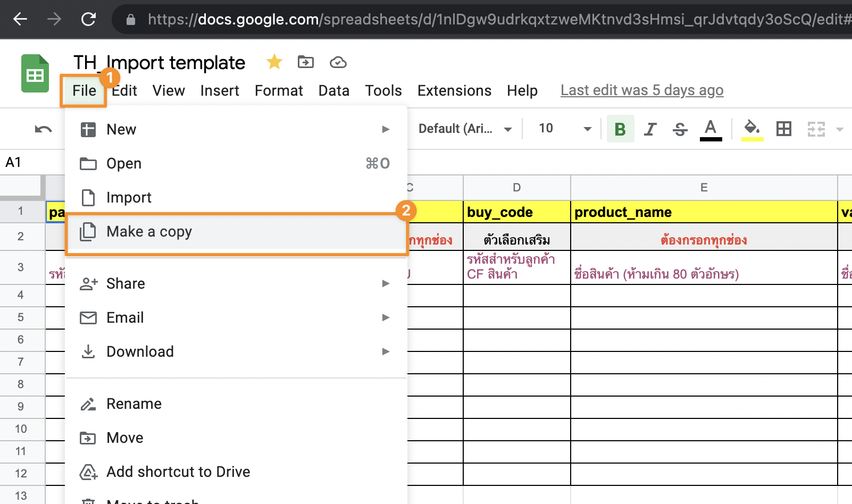This screenshot has width=852, height=504.
Task: Click the move-to-folder icon beside the title
Action: (x=306, y=62)
